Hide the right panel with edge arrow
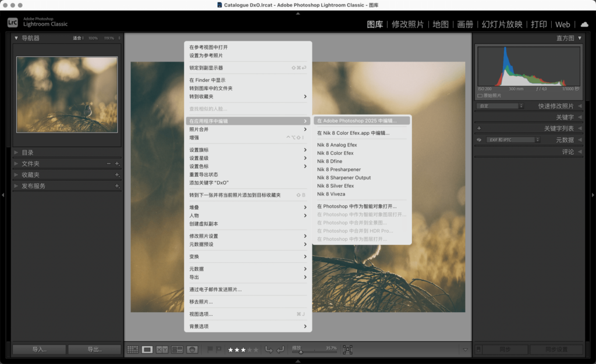 point(593,195)
